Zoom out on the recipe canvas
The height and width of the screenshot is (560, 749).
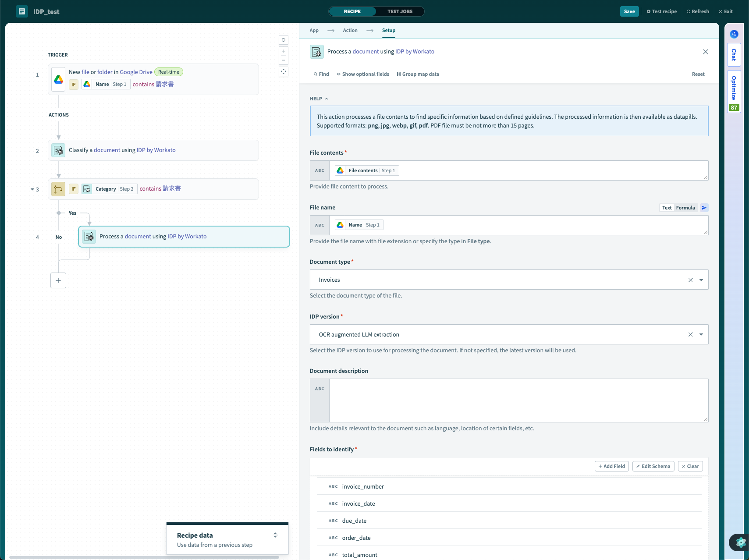tap(284, 60)
